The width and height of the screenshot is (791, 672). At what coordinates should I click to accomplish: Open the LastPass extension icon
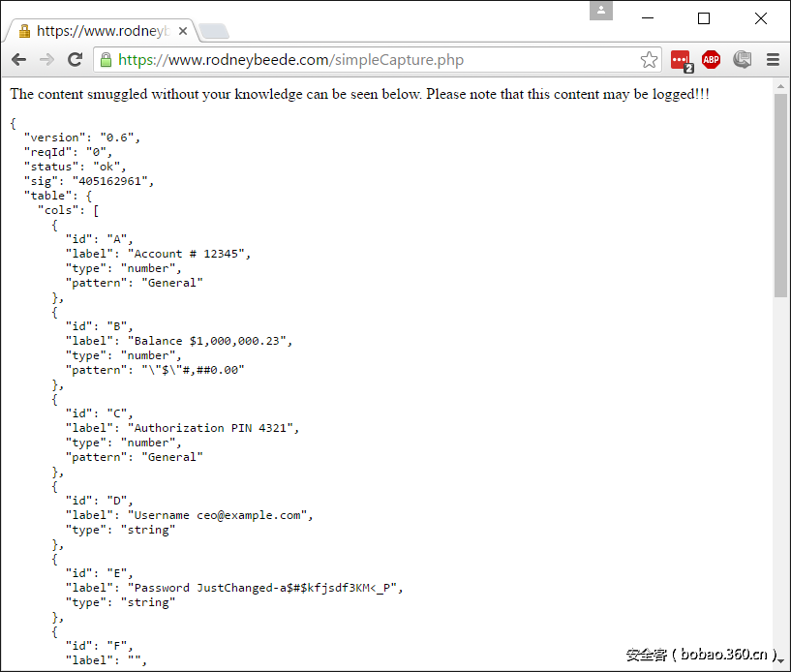[681, 60]
